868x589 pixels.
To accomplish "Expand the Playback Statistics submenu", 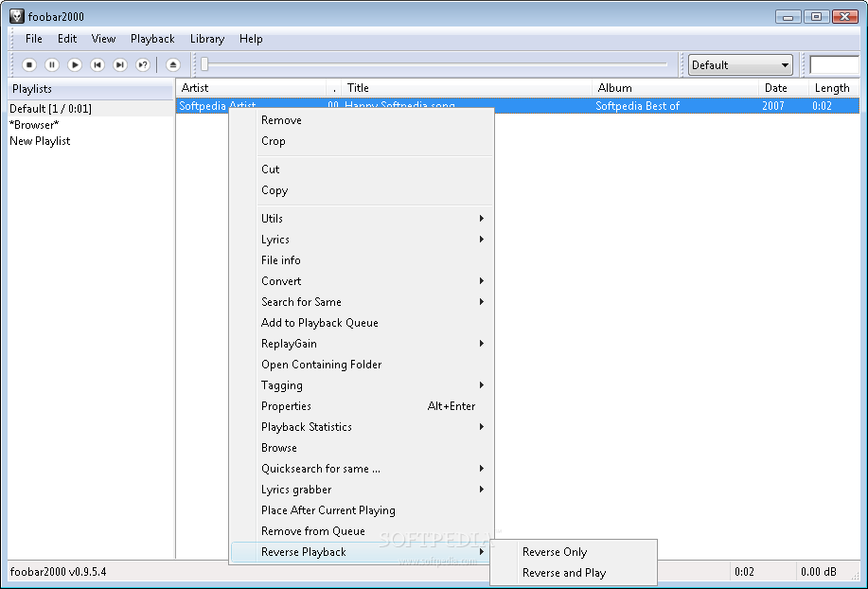I will tap(361, 427).
